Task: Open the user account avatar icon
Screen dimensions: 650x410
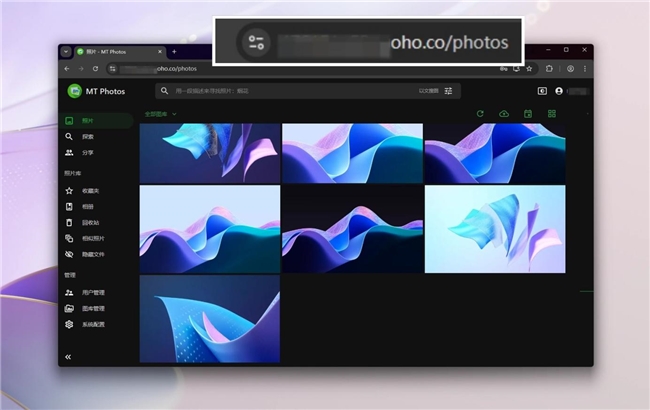Action: [x=559, y=91]
